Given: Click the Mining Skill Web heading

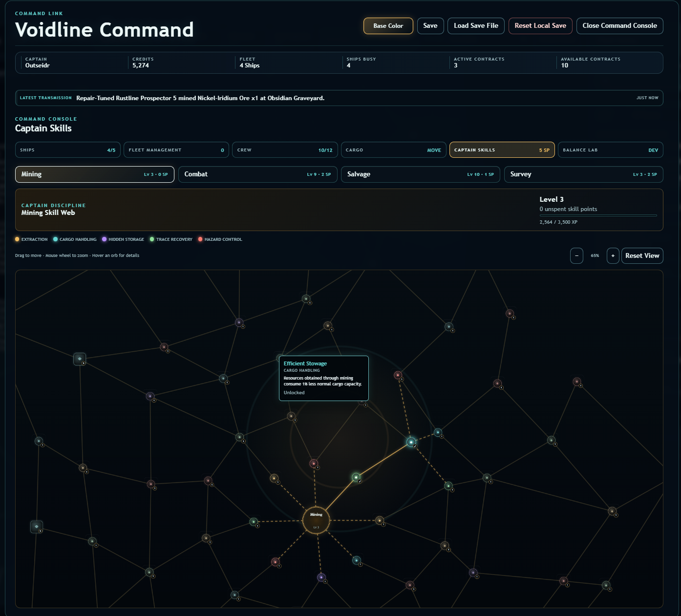Looking at the screenshot, I should click(48, 212).
